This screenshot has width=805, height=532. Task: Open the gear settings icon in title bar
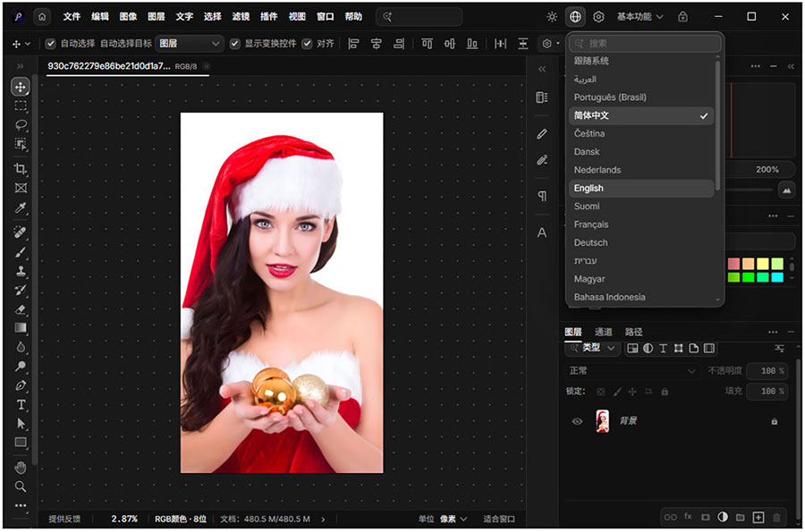click(598, 17)
